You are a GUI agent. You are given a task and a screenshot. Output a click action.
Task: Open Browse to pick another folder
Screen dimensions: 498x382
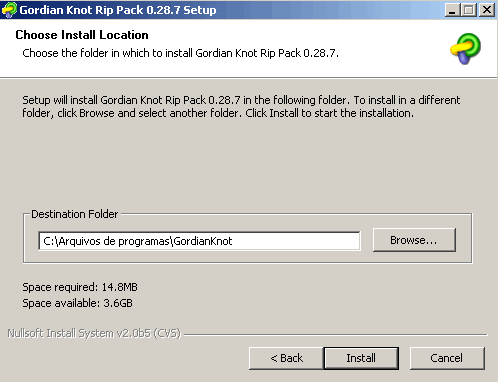click(x=414, y=240)
